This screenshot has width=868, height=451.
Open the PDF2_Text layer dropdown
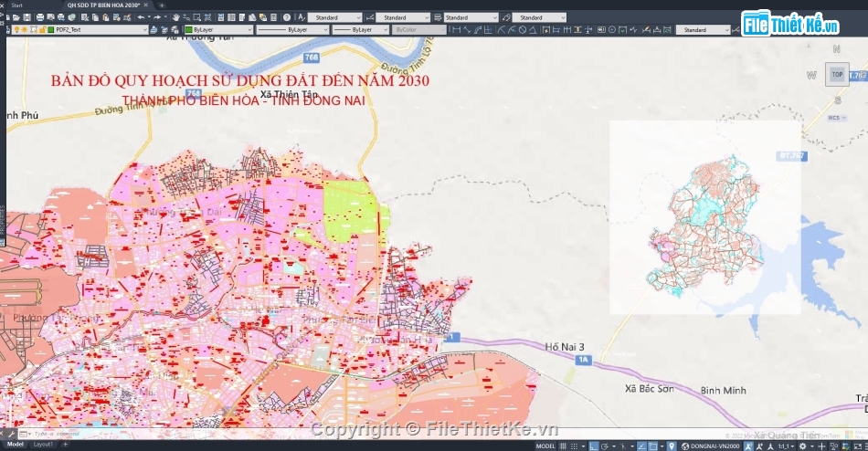tap(79, 30)
